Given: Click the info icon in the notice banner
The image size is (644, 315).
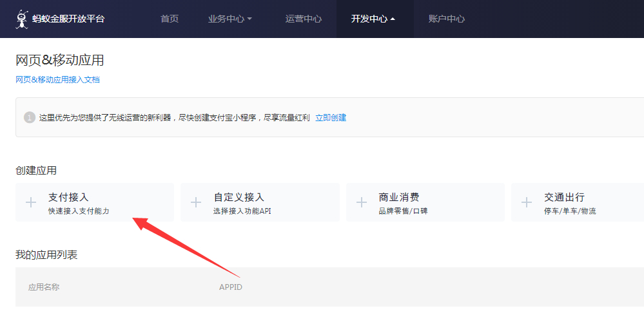Looking at the screenshot, I should [x=30, y=118].
